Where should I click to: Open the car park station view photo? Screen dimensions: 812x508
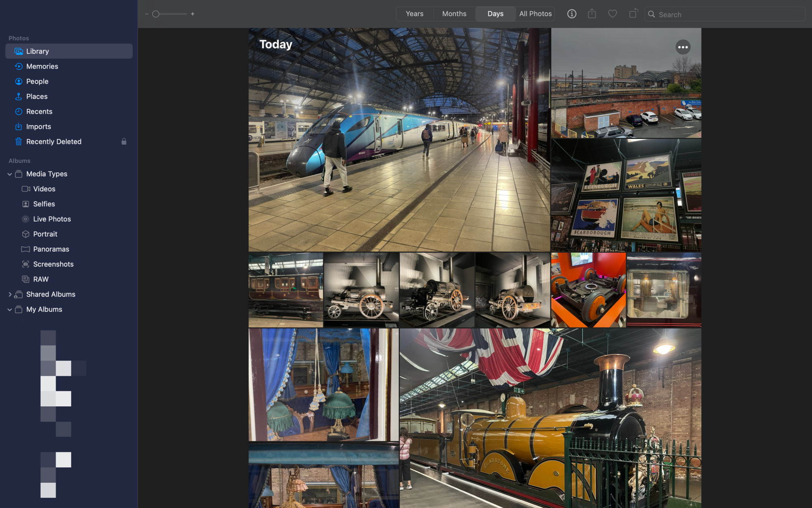click(x=626, y=83)
